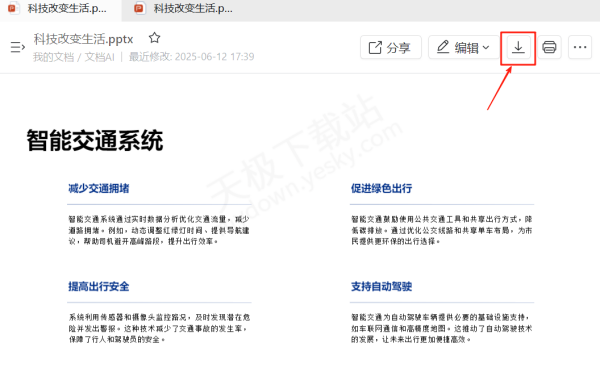Click the 智能交通系统 slide title
This screenshot has width=600, height=368.
coord(95,140)
